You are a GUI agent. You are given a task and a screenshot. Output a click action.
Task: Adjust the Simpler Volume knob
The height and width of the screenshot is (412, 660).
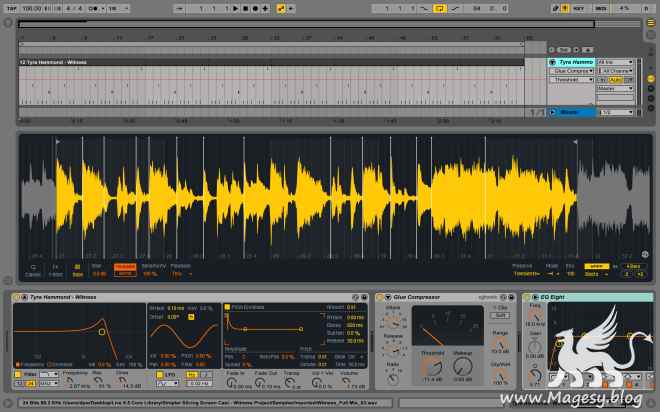(x=347, y=381)
